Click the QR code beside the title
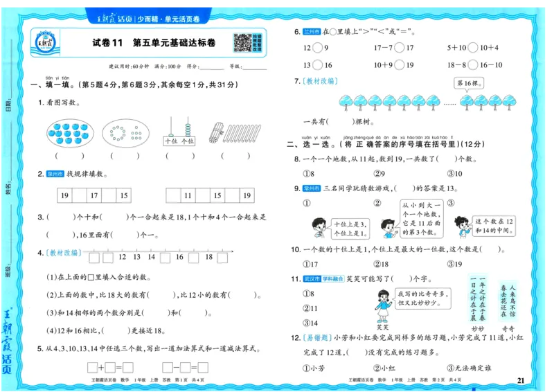 243,43
